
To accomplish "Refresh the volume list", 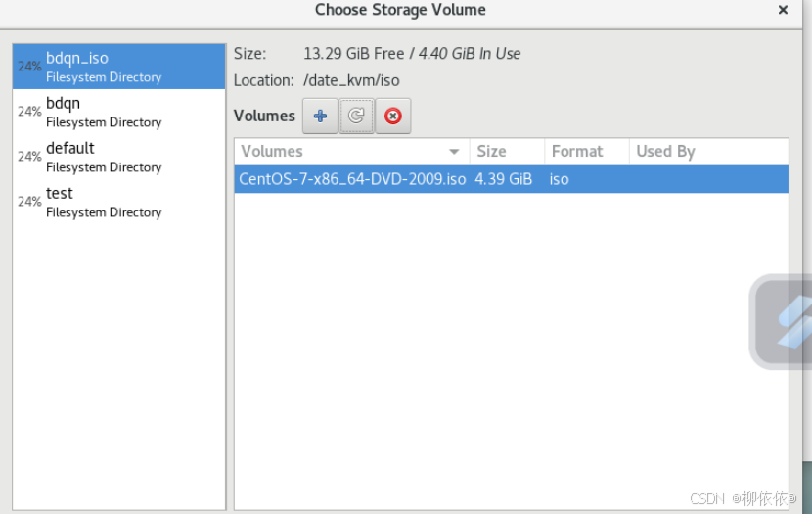I will coord(357,116).
